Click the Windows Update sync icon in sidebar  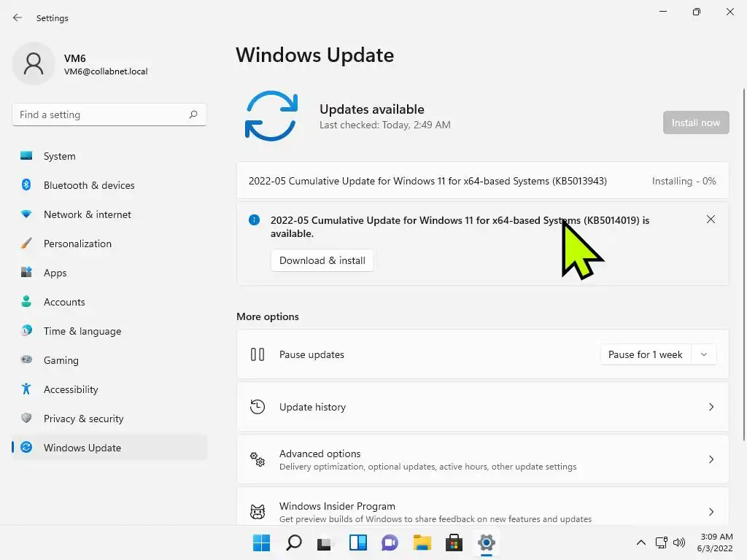[x=26, y=447]
